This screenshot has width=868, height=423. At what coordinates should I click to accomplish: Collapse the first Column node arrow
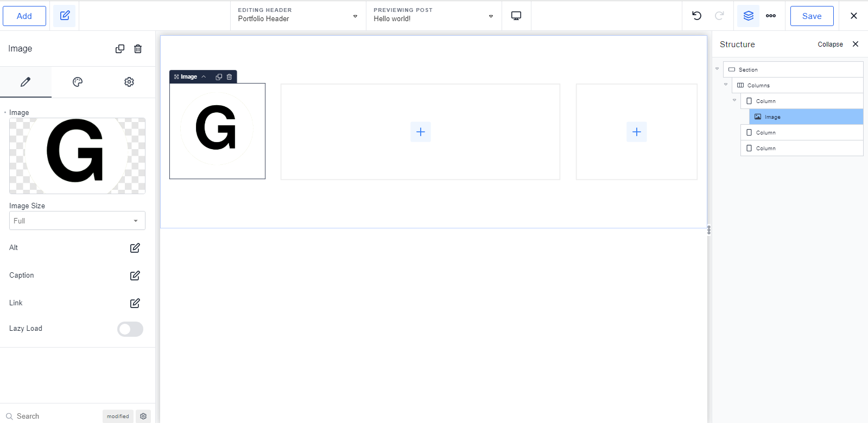tap(734, 100)
